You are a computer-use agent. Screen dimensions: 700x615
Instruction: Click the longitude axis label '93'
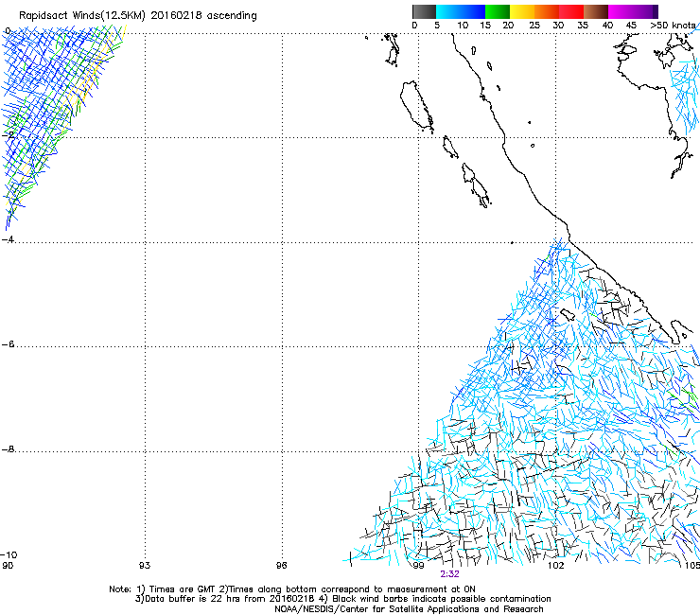tap(145, 566)
